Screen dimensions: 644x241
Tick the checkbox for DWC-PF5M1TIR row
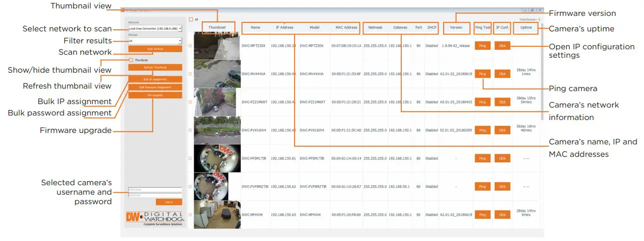190,158
